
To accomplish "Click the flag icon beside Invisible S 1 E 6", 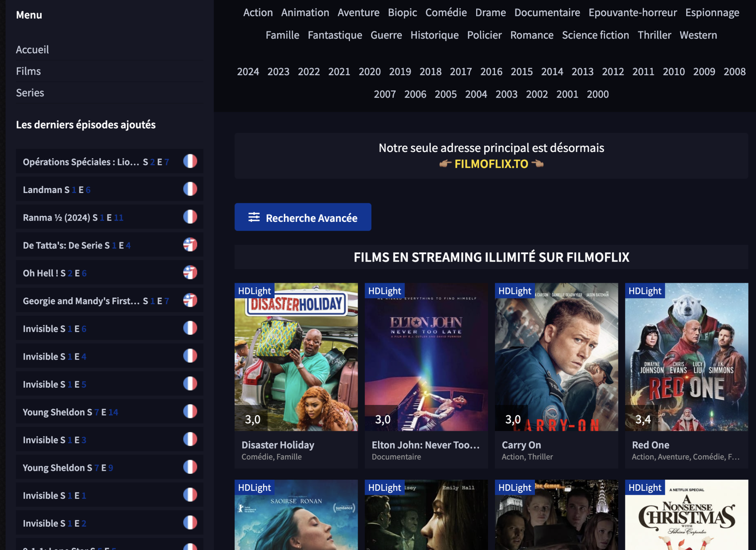I will [x=190, y=328].
